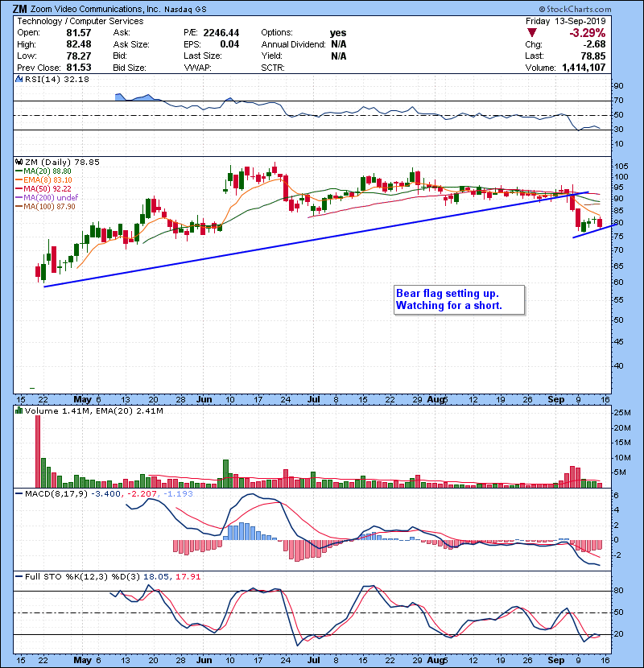Screen dimensions: 644x668
Task: Click the P/E value 2246.44
Action: pyautogui.click(x=221, y=33)
